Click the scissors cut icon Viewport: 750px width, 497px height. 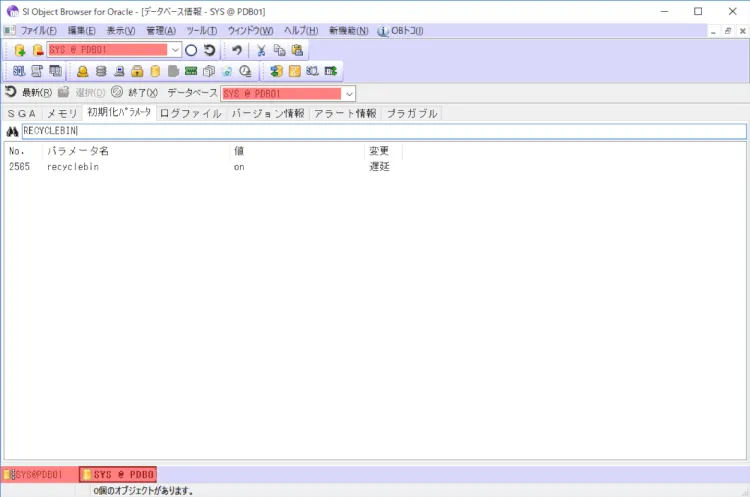point(261,50)
